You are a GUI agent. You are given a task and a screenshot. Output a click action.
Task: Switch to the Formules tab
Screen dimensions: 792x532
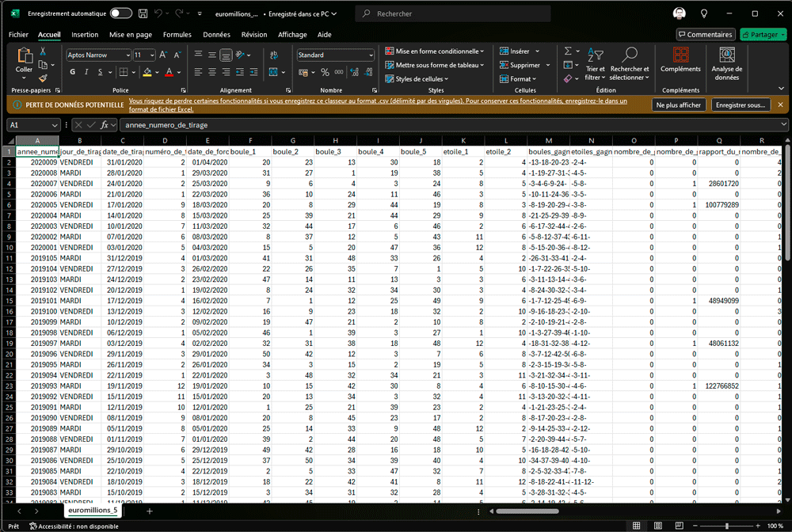coord(177,34)
